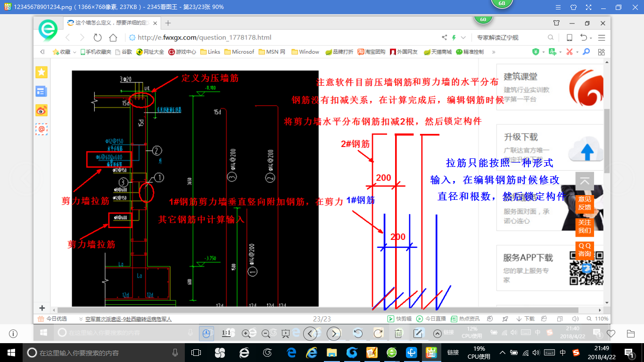Open the Microsof bookmark folder
644x362 pixels.
pyautogui.click(x=239, y=52)
